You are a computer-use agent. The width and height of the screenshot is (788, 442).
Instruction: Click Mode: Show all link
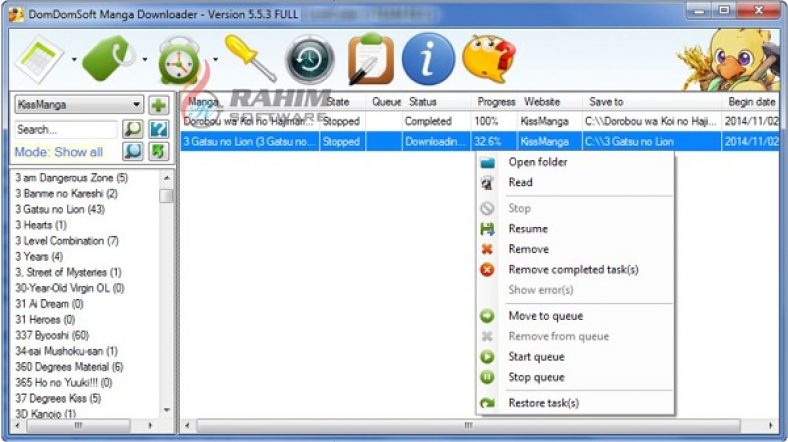58,152
